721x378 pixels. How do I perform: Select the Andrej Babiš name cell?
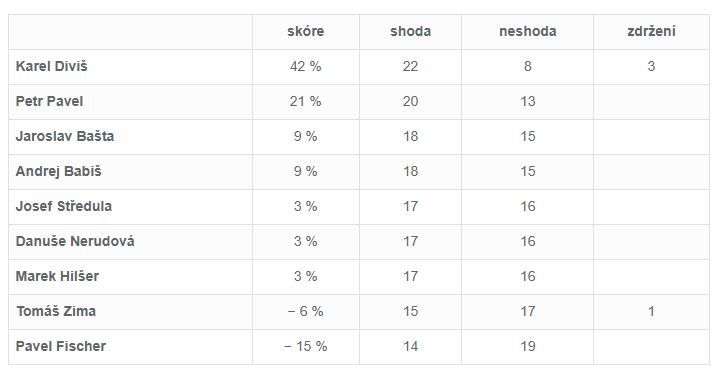[131, 172]
